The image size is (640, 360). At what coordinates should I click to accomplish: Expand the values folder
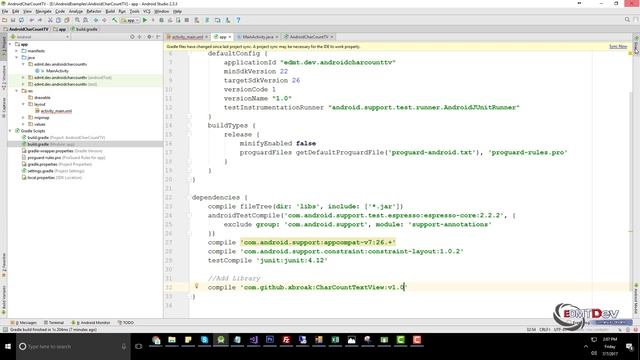click(x=23, y=124)
